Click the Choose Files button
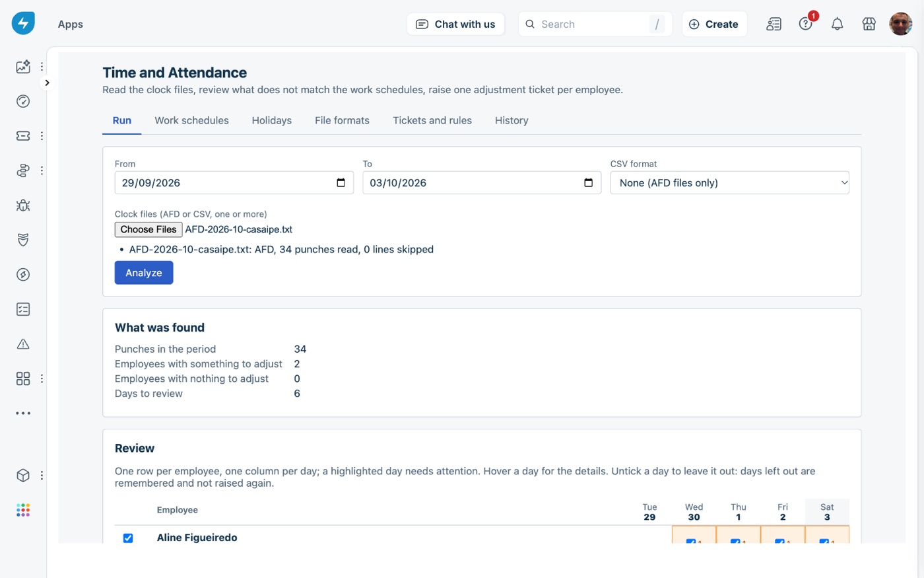The image size is (924, 578). [148, 229]
